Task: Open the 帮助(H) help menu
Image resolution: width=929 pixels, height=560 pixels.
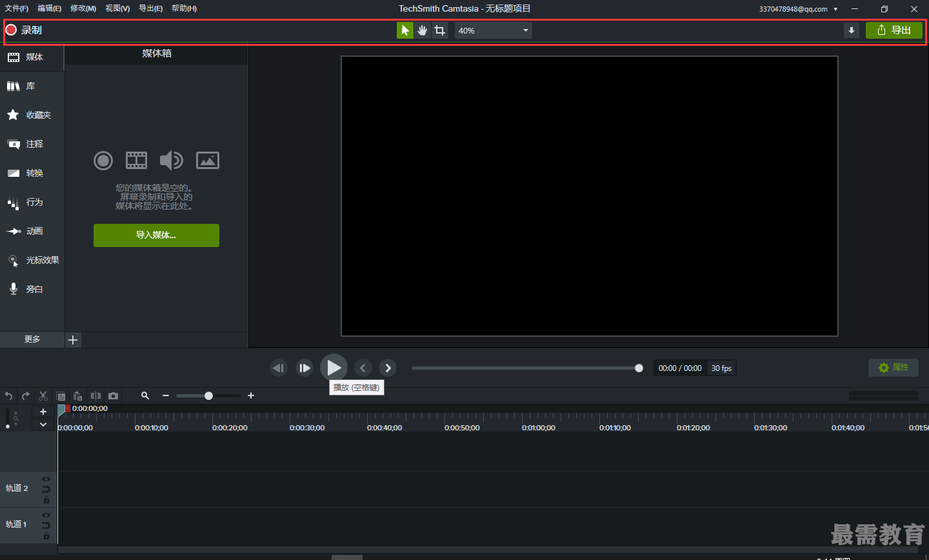Action: point(185,8)
